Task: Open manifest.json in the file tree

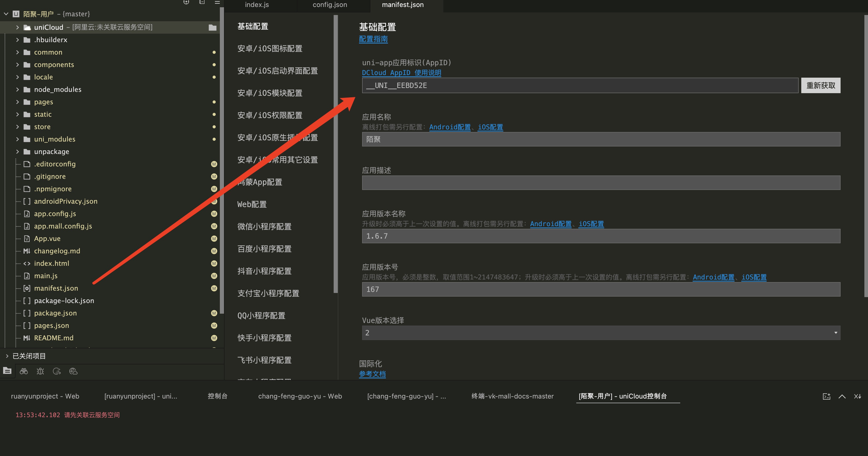Action: coord(56,288)
